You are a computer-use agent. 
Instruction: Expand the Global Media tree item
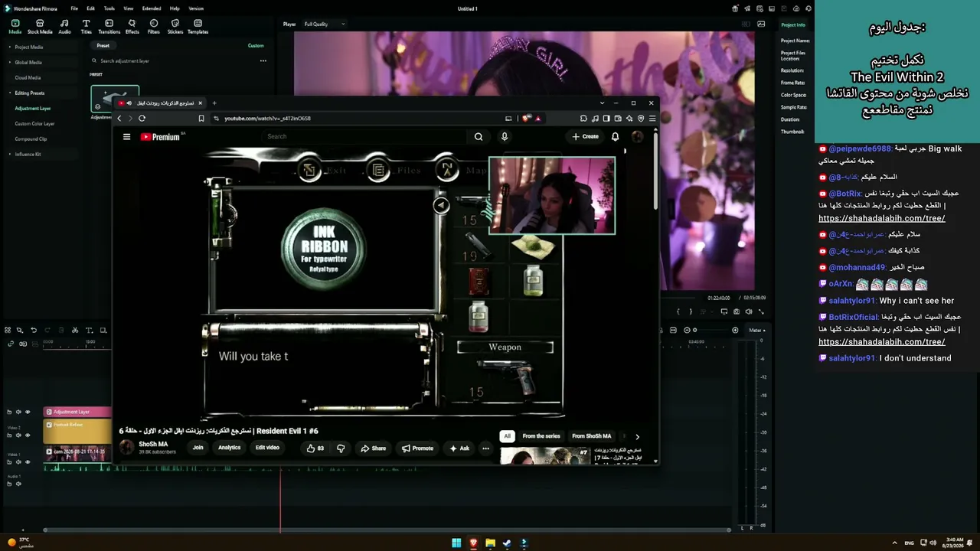[10, 63]
